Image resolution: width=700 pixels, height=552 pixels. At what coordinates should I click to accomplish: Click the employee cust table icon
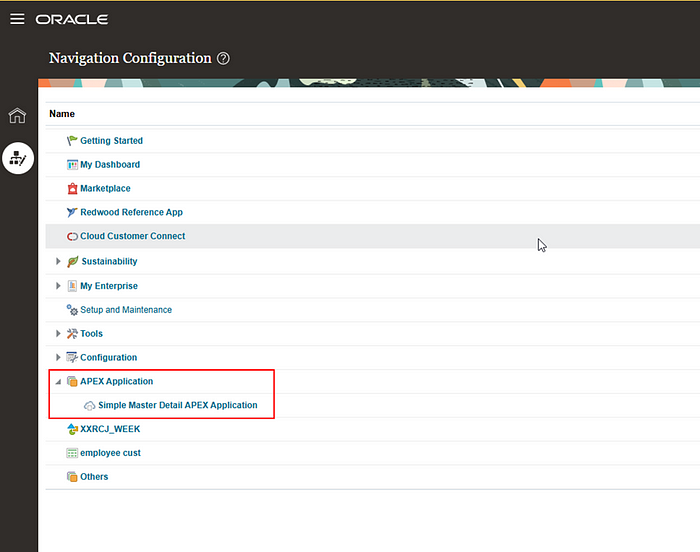[72, 453]
